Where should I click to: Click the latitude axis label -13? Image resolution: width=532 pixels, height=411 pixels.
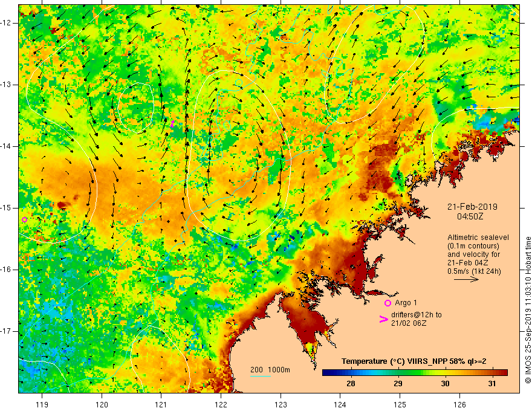pos(7,85)
